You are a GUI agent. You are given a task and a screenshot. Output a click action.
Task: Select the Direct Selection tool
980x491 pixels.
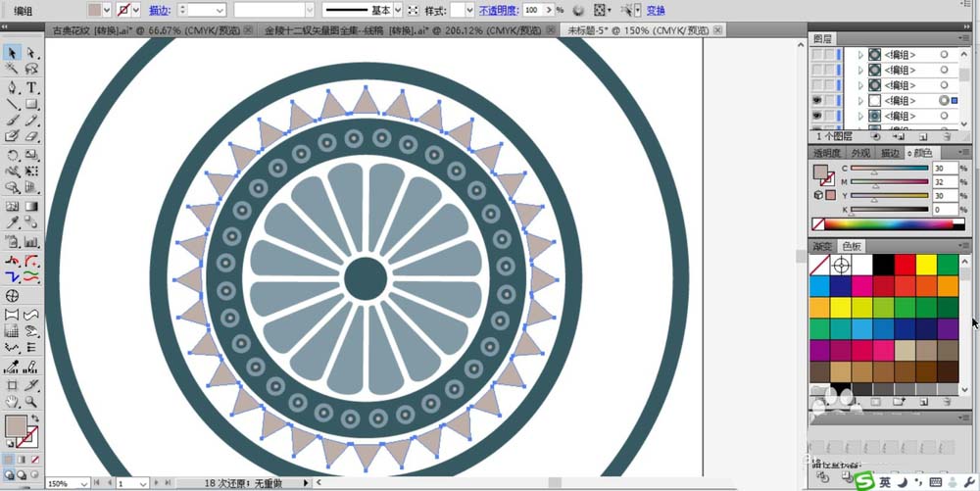31,53
